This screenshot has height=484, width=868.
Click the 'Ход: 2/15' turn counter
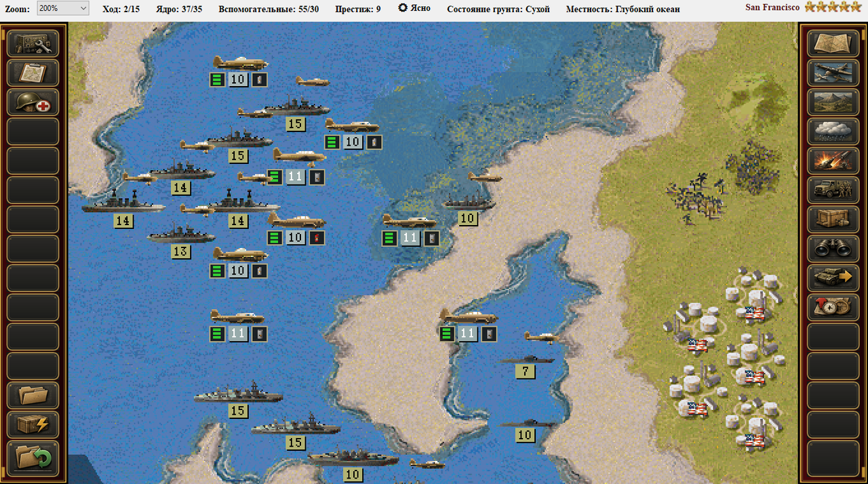coord(121,9)
